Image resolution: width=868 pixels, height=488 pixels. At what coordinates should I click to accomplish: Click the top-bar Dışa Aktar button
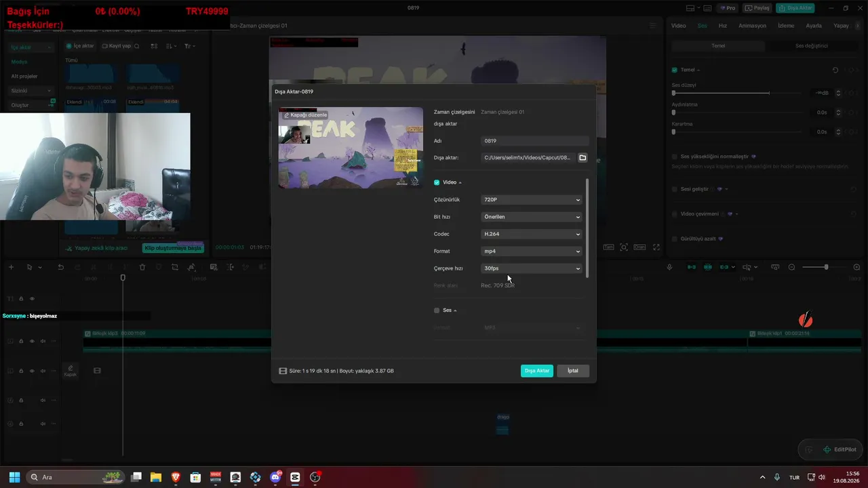[795, 8]
